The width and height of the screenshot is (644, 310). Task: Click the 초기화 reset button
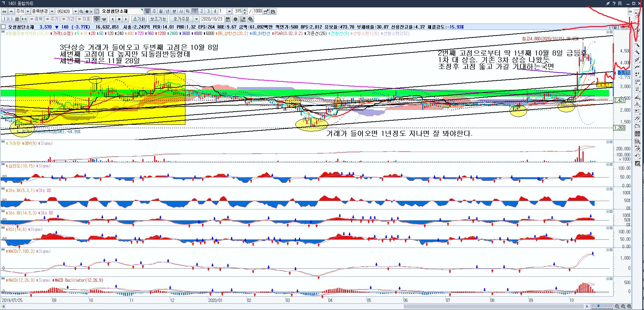click(139, 19)
